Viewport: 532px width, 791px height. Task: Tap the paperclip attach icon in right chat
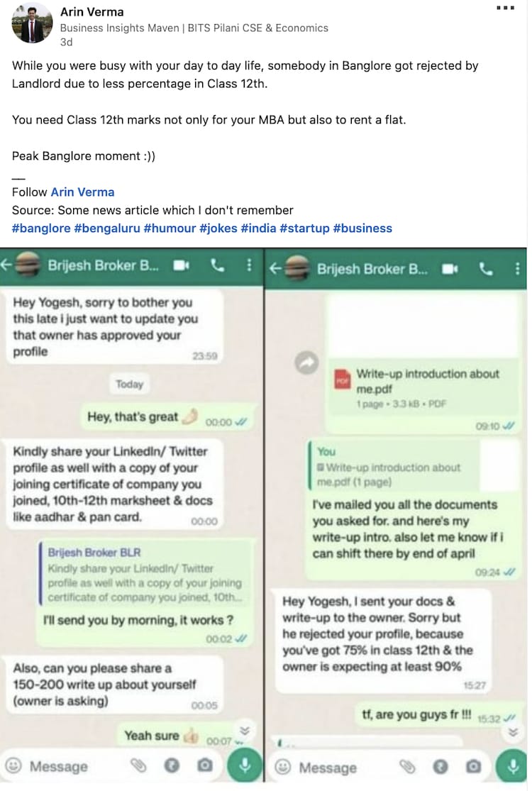(407, 767)
